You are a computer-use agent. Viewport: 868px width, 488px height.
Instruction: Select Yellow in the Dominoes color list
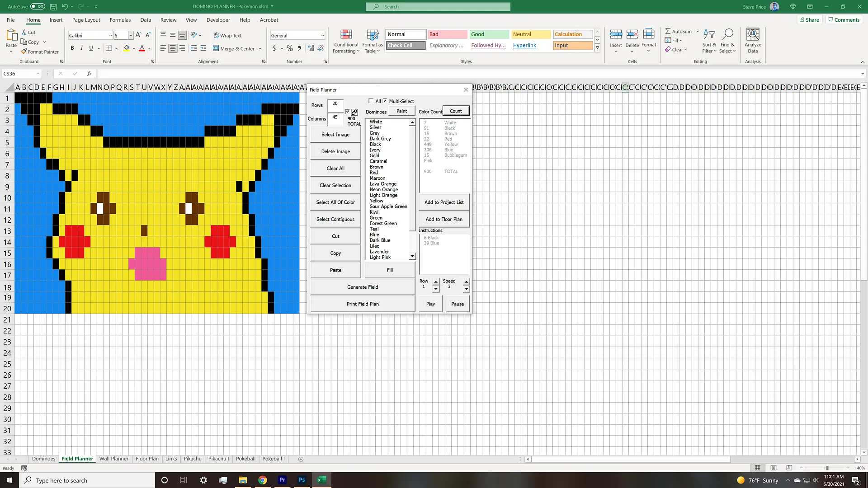pyautogui.click(x=377, y=201)
